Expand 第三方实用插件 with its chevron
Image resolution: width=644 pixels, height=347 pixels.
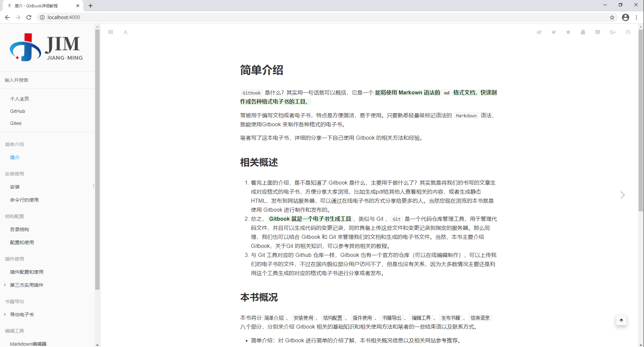(x=5, y=285)
